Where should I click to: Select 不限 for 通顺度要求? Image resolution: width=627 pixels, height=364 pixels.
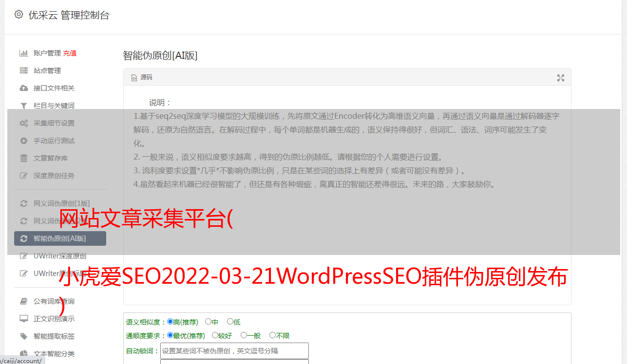(x=272, y=335)
